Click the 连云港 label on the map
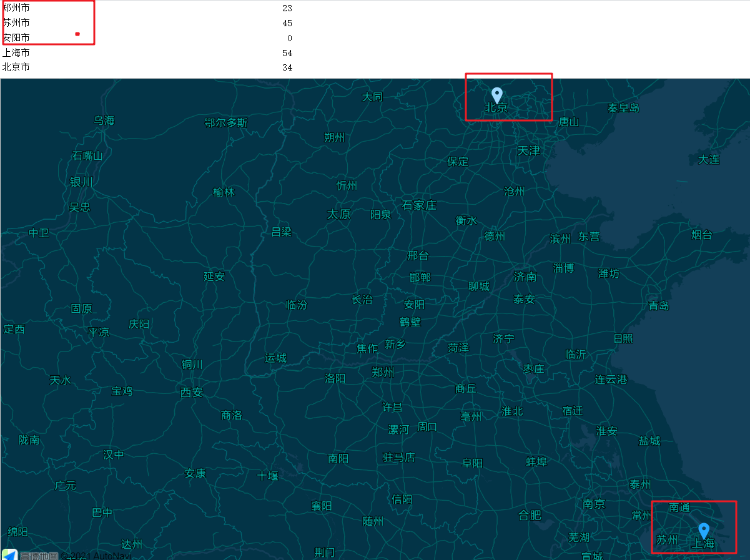Screen dimensions: 750x560 (x=611, y=379)
